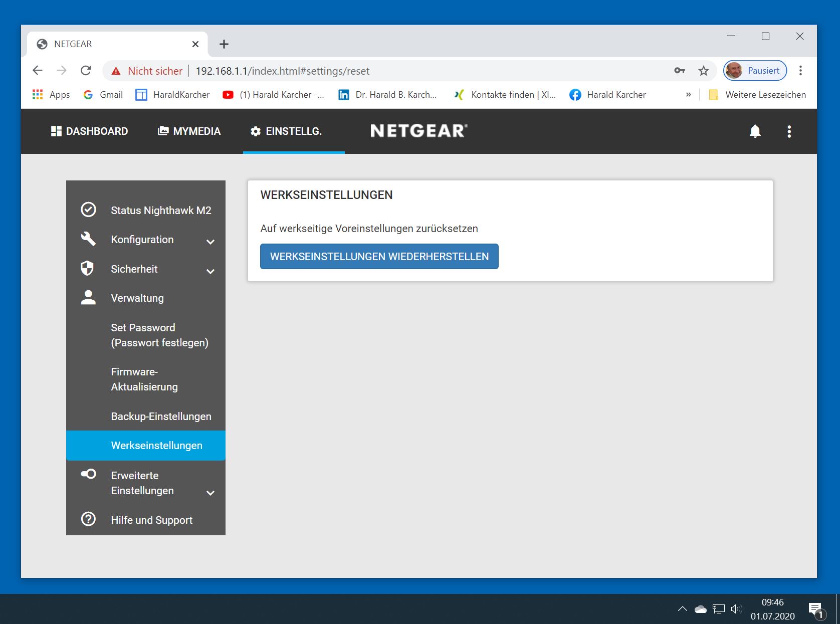Image resolution: width=840 pixels, height=624 pixels.
Task: Click the browser address bar URL
Action: pos(282,71)
